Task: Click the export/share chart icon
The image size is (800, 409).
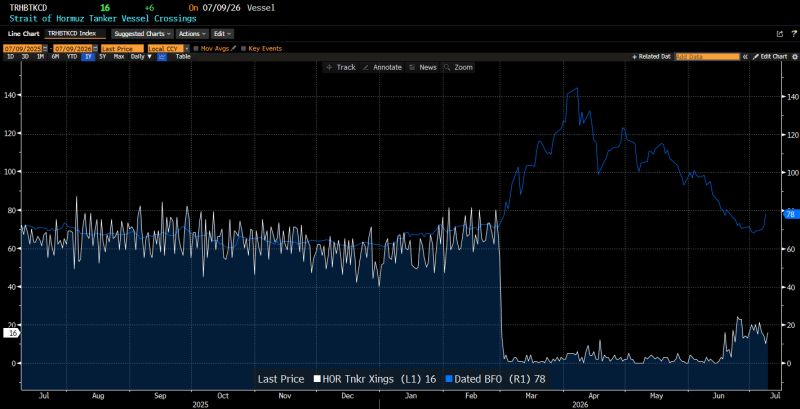Action: click(x=780, y=34)
